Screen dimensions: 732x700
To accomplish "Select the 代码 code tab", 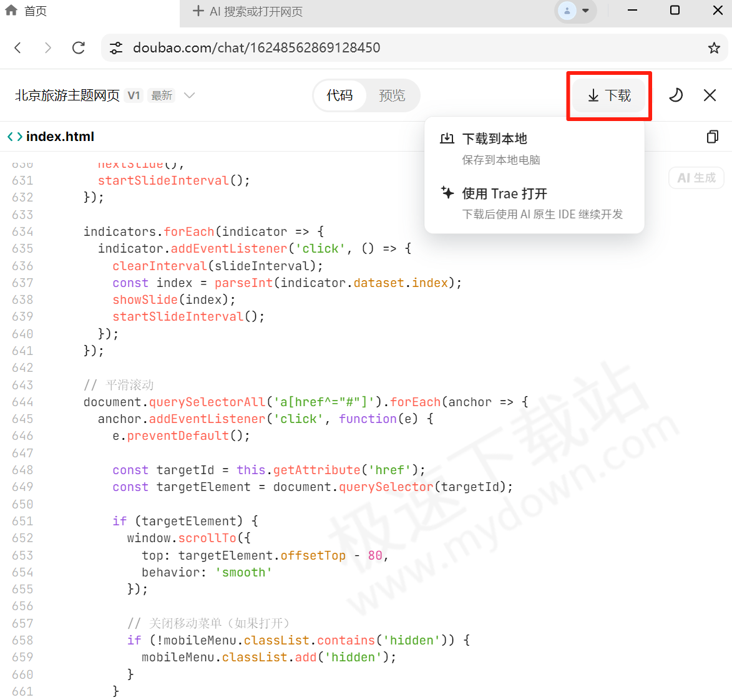I will (341, 95).
